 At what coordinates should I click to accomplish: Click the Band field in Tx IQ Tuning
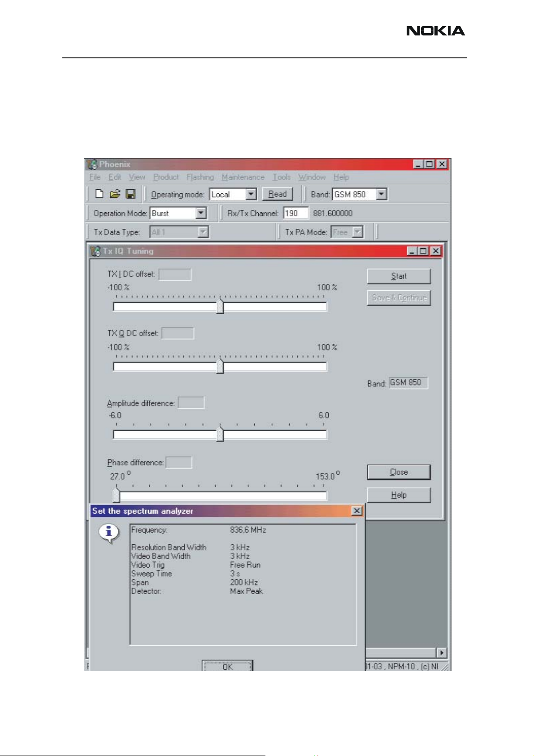click(408, 383)
